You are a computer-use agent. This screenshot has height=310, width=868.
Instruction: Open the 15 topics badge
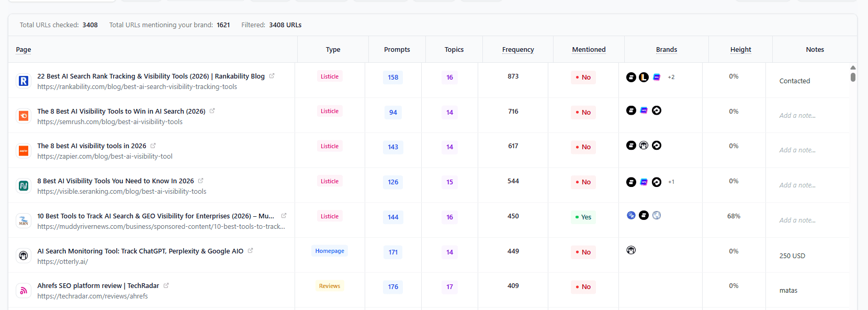tap(449, 182)
